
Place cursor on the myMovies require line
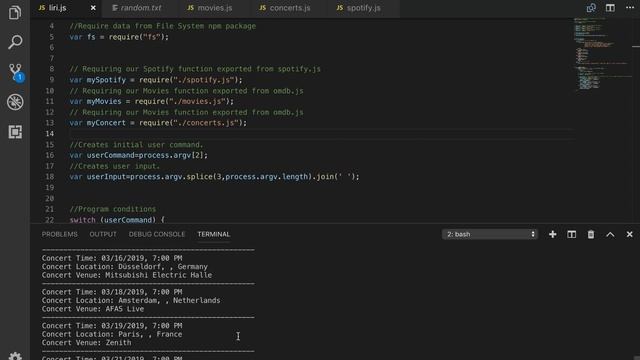pyautogui.click(x=151, y=101)
